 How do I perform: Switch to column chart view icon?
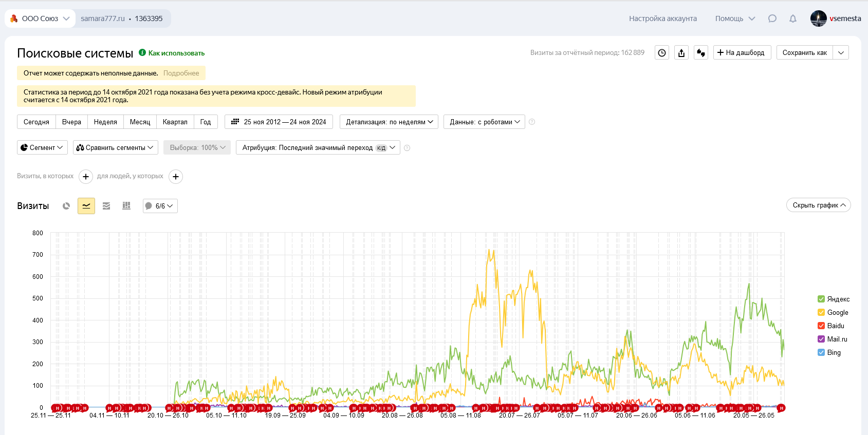pyautogui.click(x=126, y=206)
